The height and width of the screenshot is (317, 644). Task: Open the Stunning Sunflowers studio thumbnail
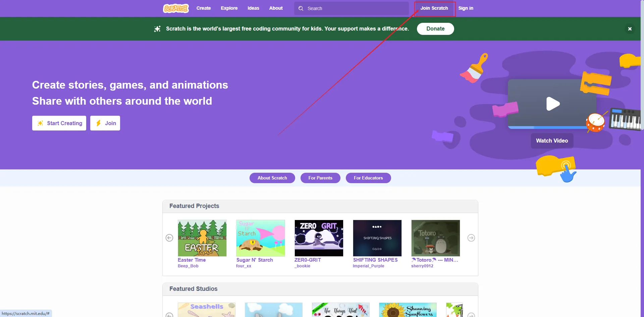pos(408,310)
